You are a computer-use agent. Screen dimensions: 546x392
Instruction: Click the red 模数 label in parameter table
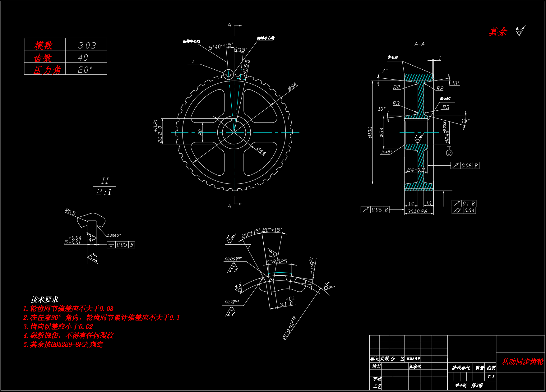44,45
